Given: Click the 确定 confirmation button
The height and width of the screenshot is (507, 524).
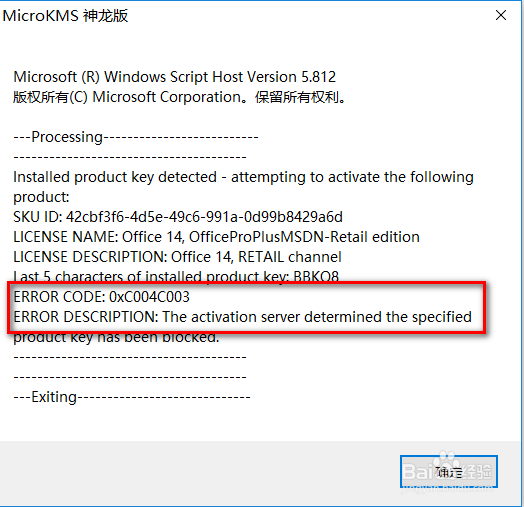Looking at the screenshot, I should click(449, 471).
